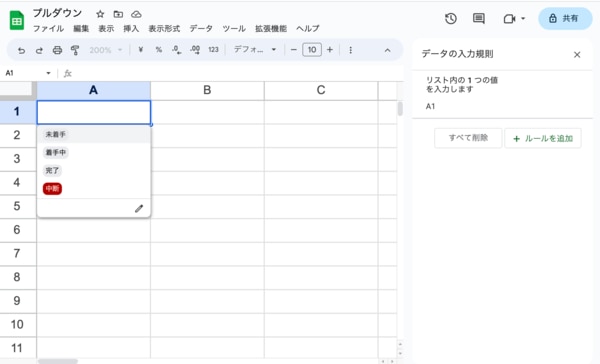Print the spreadsheet
The width and height of the screenshot is (600, 364).
pyautogui.click(x=57, y=50)
